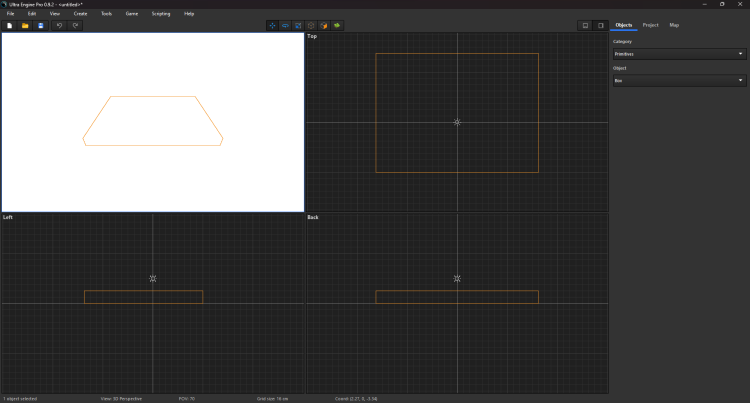Select the scale tool icon
The height and width of the screenshot is (403, 750).
(298, 25)
